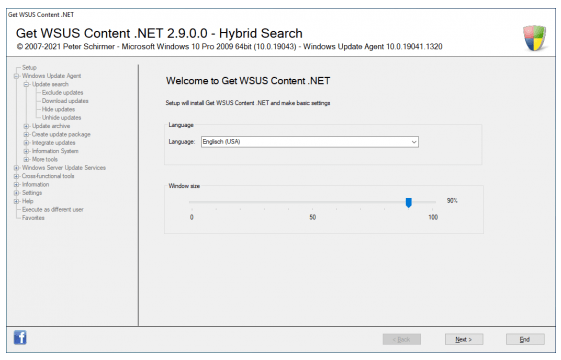
Task: Click the 90% window size value
Action: [452, 200]
